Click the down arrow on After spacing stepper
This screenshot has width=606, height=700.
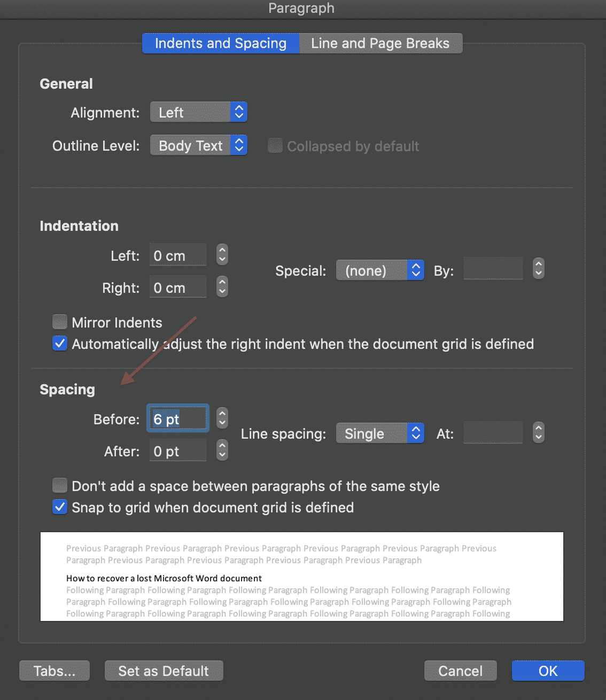click(222, 454)
